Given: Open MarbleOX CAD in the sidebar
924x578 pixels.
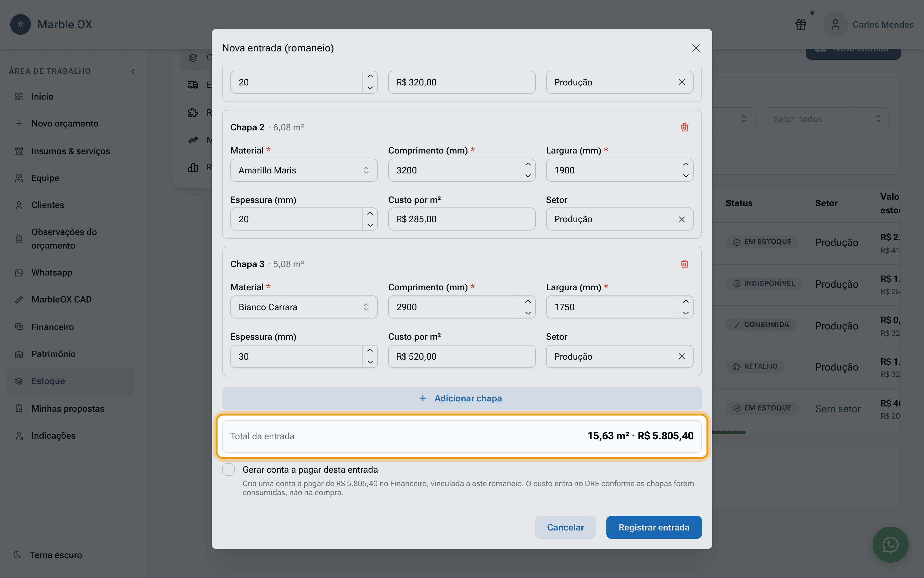Looking at the screenshot, I should (x=71, y=299).
